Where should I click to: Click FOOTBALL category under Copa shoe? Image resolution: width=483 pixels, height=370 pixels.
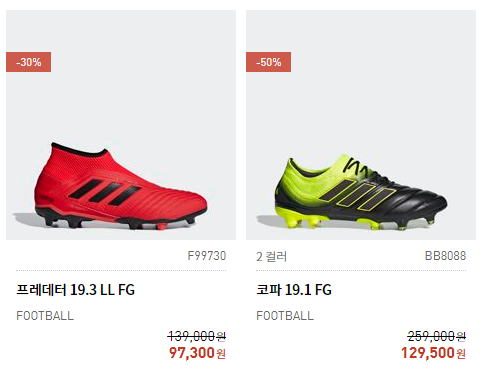pos(285,316)
